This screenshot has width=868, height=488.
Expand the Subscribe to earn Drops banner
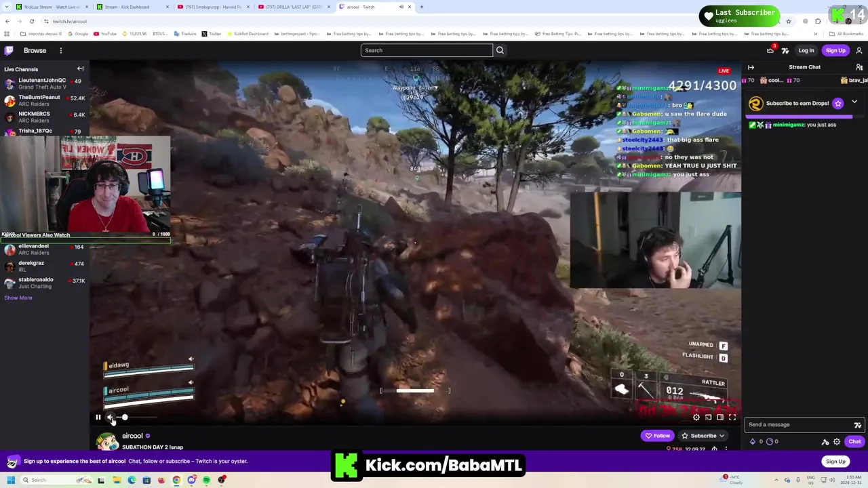point(854,102)
